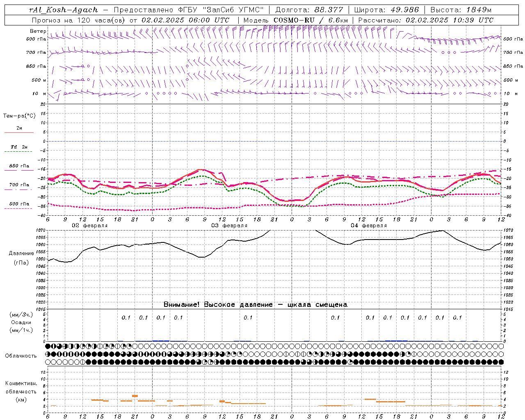
Task: Click the Рассчитано: 02.02.2025 10:39 UTC timestamp
Action: (426, 20)
